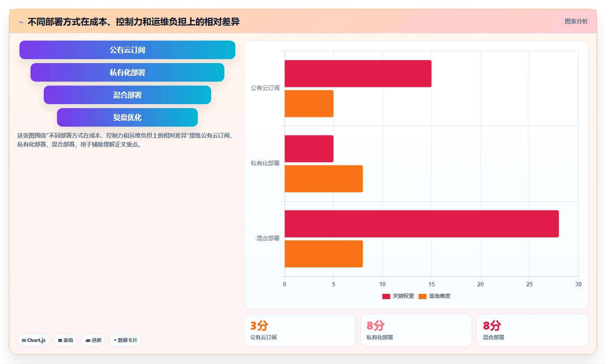Image resolution: width=606 pixels, height=364 pixels.
Task: Click the 进度 tag chip
Action: tap(93, 340)
